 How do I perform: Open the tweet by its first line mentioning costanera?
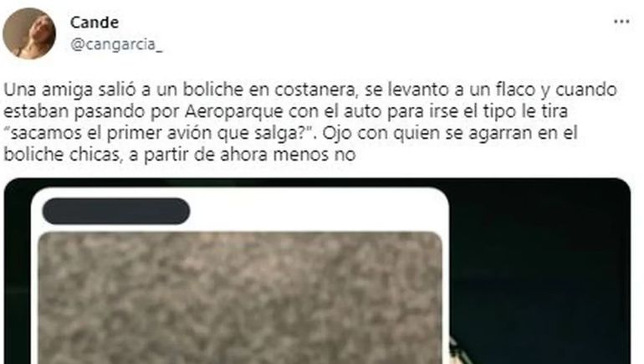pyautogui.click(x=310, y=90)
